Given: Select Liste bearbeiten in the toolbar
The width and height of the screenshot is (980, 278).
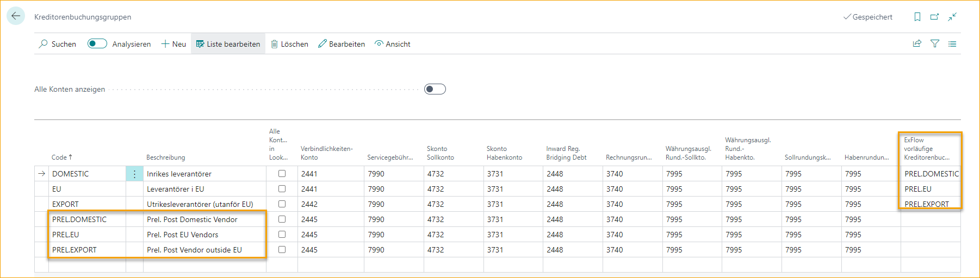Looking at the screenshot, I should point(228,44).
